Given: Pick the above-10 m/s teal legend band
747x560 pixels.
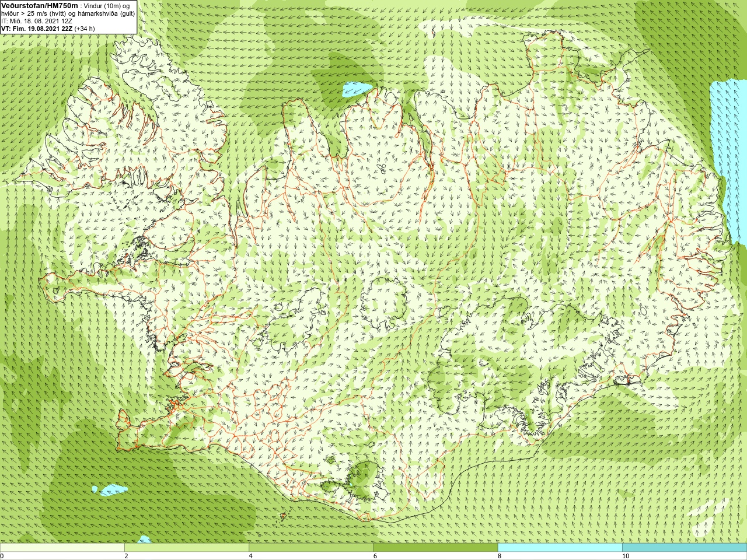Looking at the screenshot, I should pyautogui.click(x=685, y=548).
